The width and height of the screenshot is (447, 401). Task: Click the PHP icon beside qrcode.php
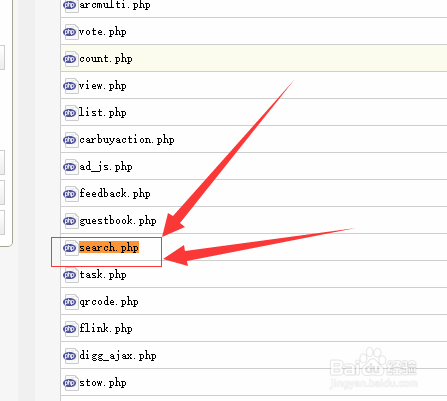(70, 302)
